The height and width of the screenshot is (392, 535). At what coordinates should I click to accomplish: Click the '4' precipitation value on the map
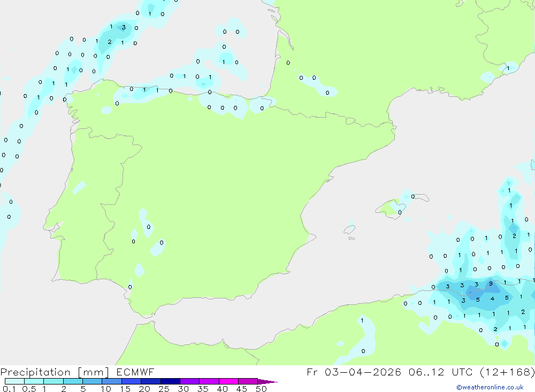[492, 298]
